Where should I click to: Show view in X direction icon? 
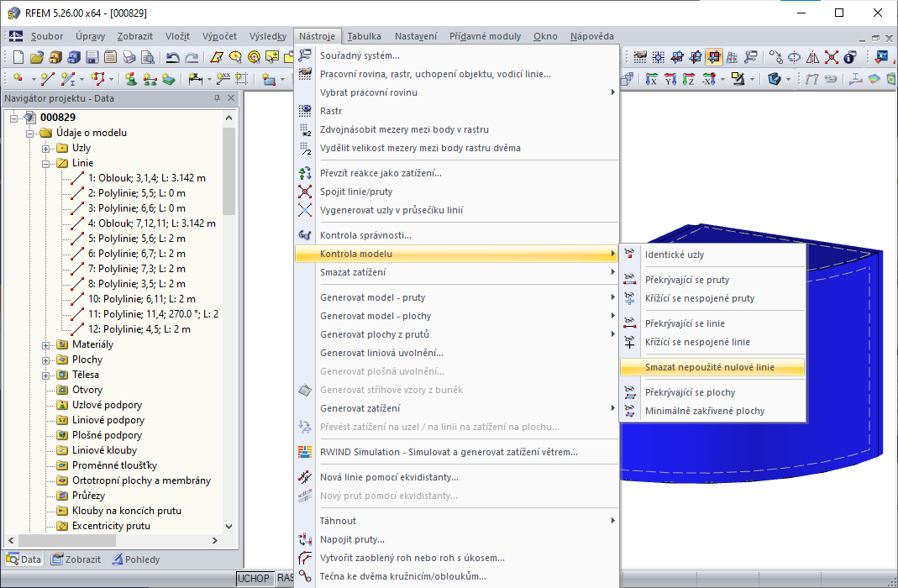point(652,78)
